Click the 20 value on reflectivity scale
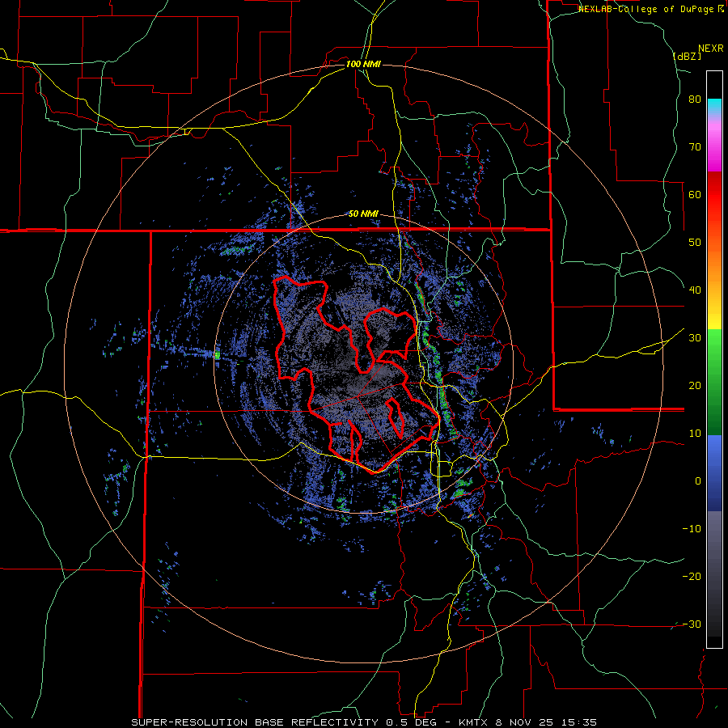728x728 pixels. (x=695, y=386)
